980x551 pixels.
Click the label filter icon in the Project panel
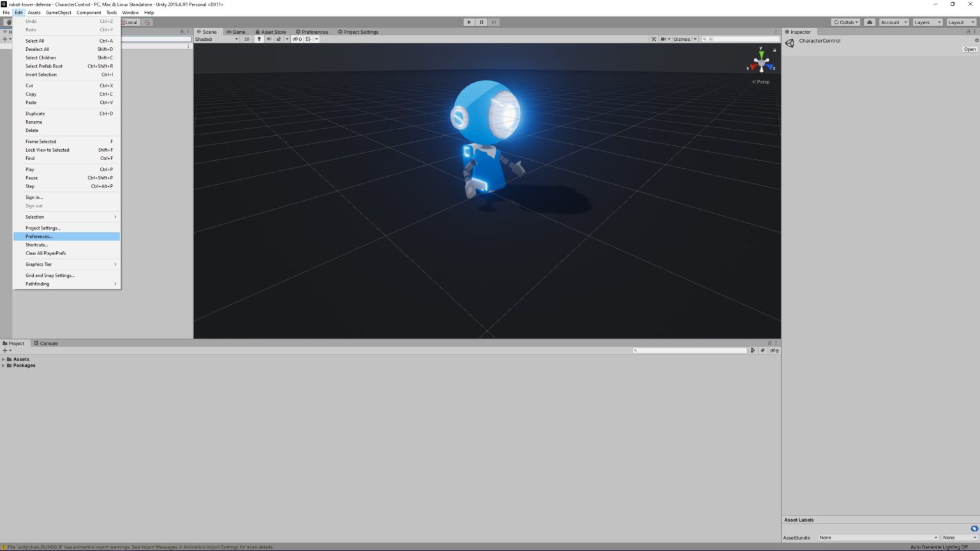pyautogui.click(x=763, y=350)
